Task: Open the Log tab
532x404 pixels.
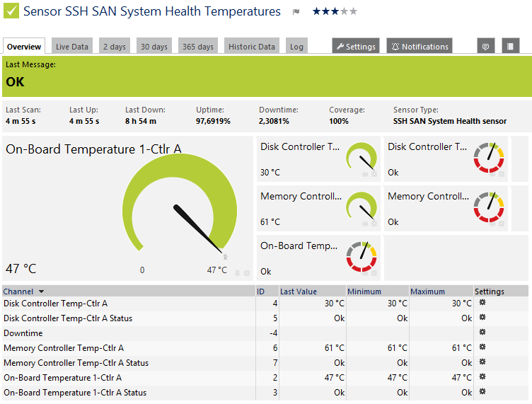Action: point(296,47)
